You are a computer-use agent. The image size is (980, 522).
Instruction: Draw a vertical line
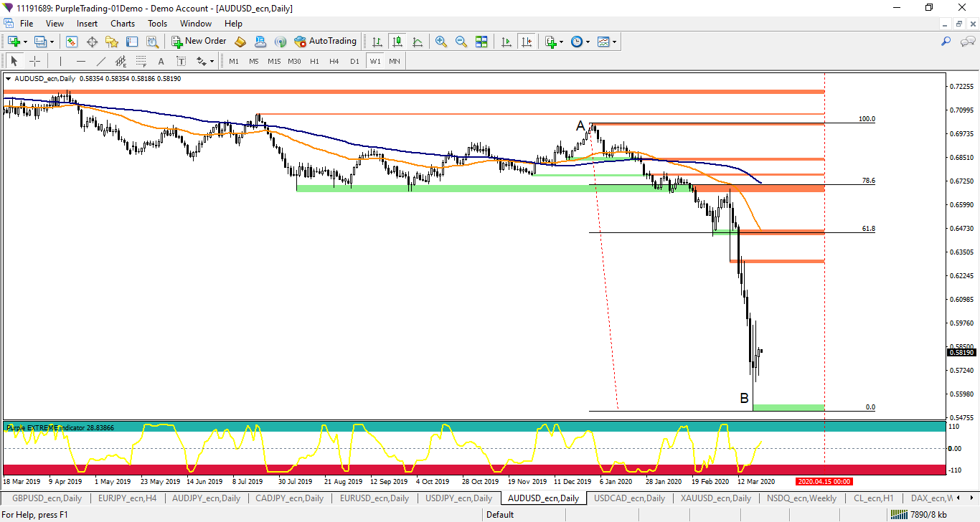(x=60, y=61)
